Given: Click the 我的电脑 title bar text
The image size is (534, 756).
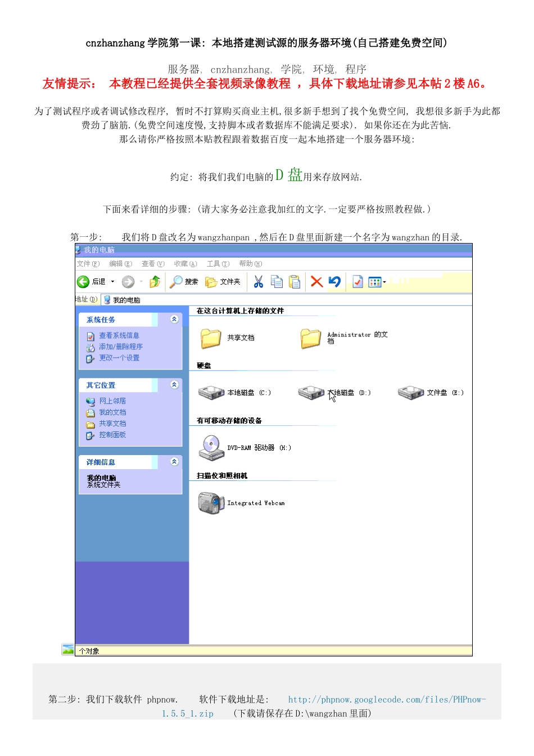Looking at the screenshot, I should point(99,250).
